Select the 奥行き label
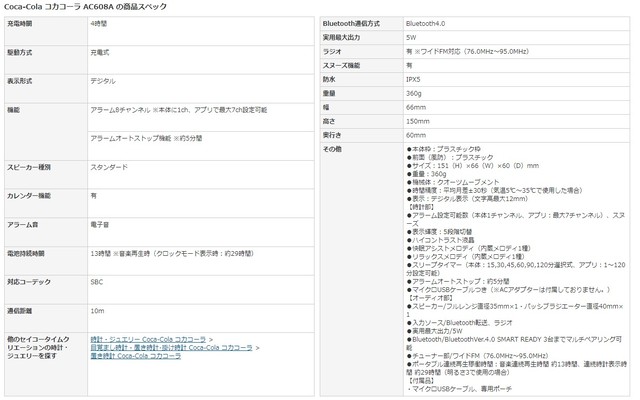The width and height of the screenshot is (640, 400). (332, 135)
